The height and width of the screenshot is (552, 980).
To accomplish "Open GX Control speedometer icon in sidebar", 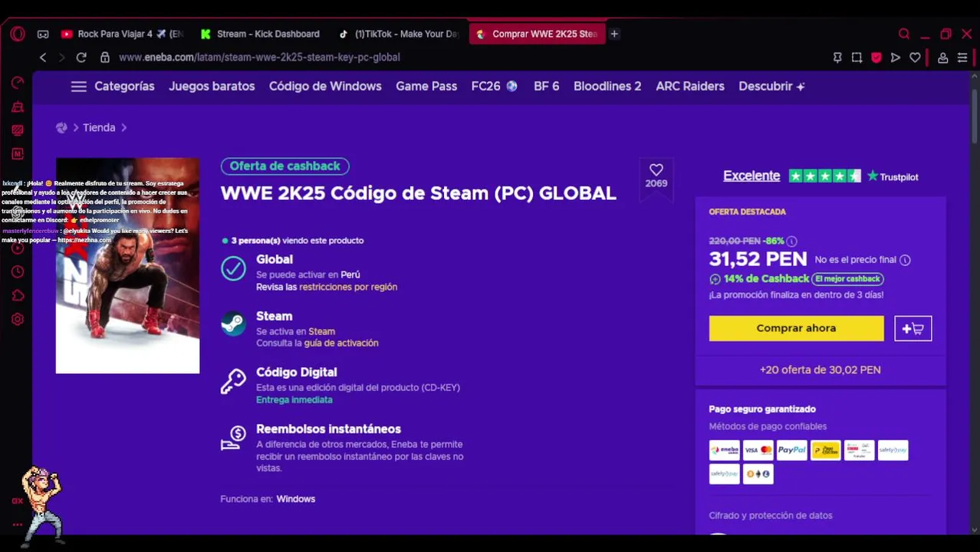I will coord(18,83).
